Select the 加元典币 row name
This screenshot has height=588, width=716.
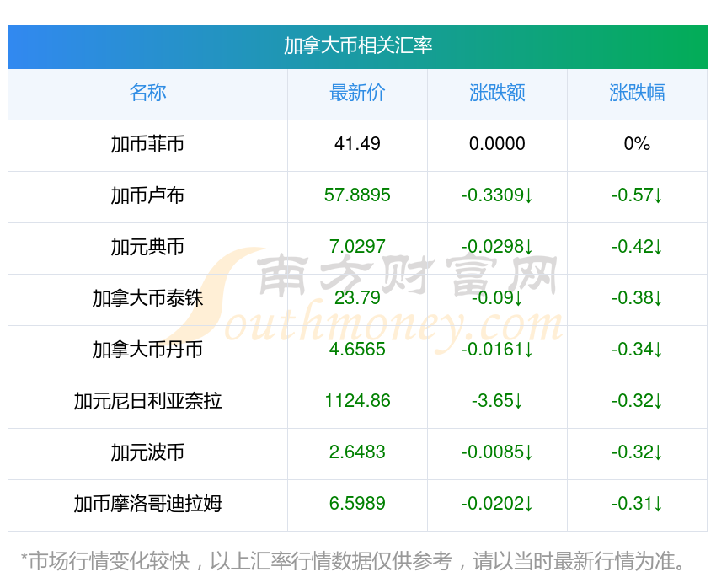point(147,247)
